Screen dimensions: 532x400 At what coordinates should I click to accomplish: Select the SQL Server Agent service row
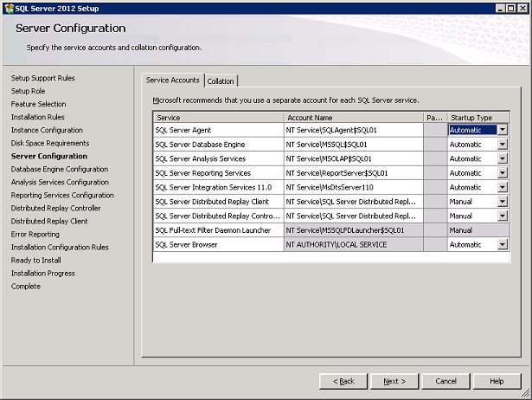point(219,130)
